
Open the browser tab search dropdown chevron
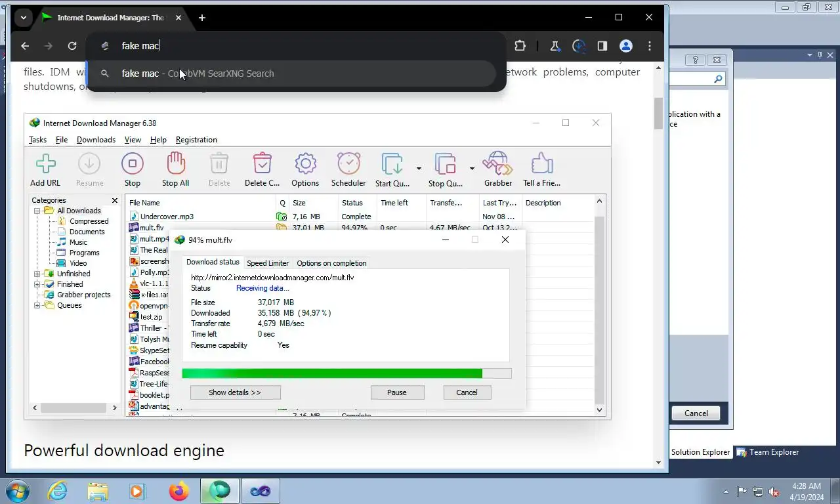[x=24, y=18]
